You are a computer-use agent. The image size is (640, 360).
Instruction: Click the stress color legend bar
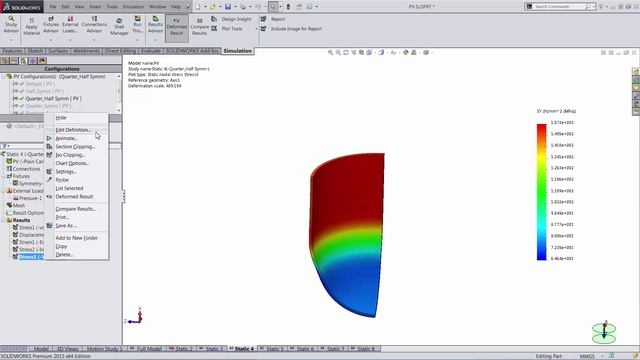(542, 192)
